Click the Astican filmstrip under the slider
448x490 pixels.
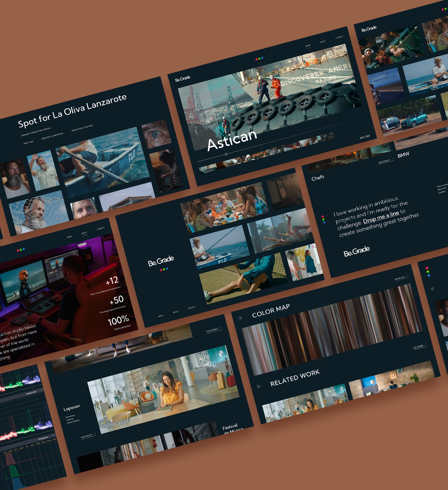click(x=266, y=152)
